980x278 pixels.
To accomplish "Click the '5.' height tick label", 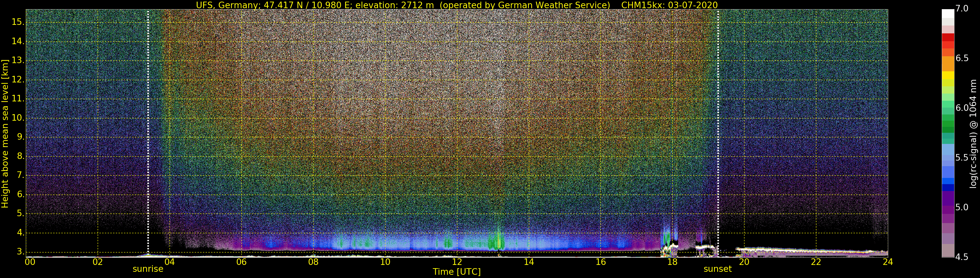I will click(20, 214).
